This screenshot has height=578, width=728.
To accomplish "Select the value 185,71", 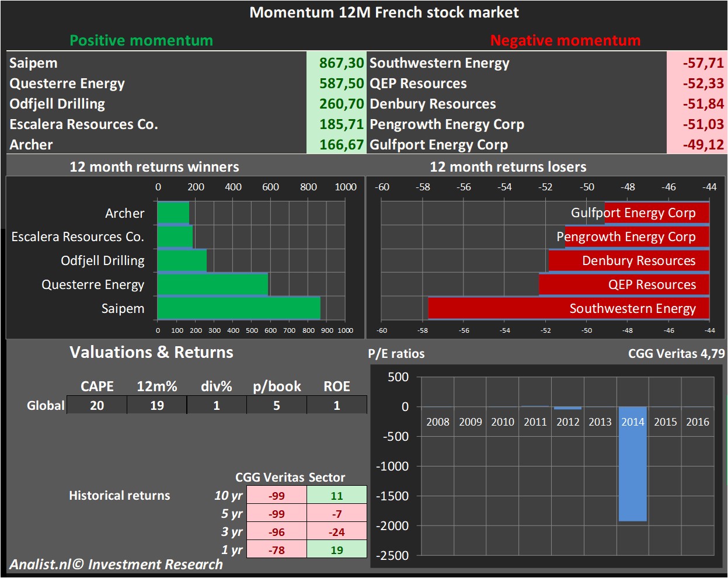I will [x=342, y=124].
